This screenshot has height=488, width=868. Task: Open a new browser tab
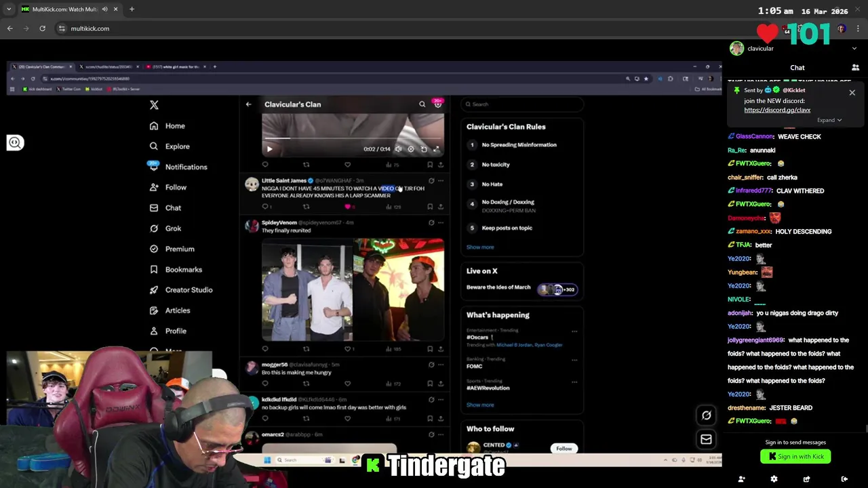pyautogui.click(x=132, y=9)
